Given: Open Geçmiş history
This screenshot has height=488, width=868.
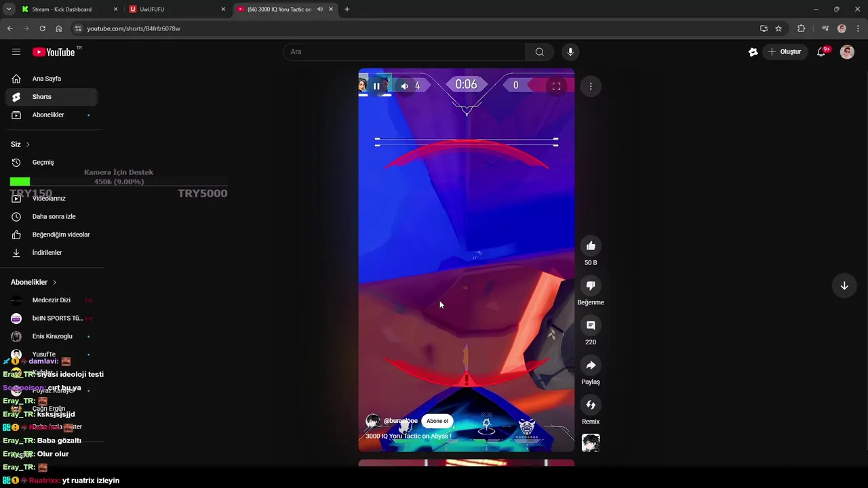Looking at the screenshot, I should (52, 162).
